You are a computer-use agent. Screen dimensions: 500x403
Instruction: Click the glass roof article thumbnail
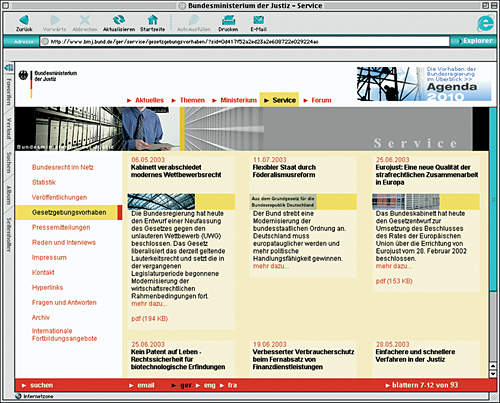[161, 202]
